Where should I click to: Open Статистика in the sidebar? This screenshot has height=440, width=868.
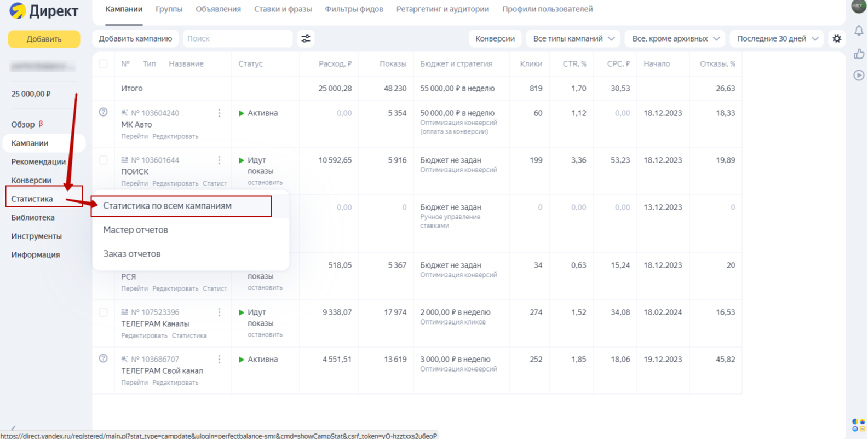pyautogui.click(x=32, y=199)
